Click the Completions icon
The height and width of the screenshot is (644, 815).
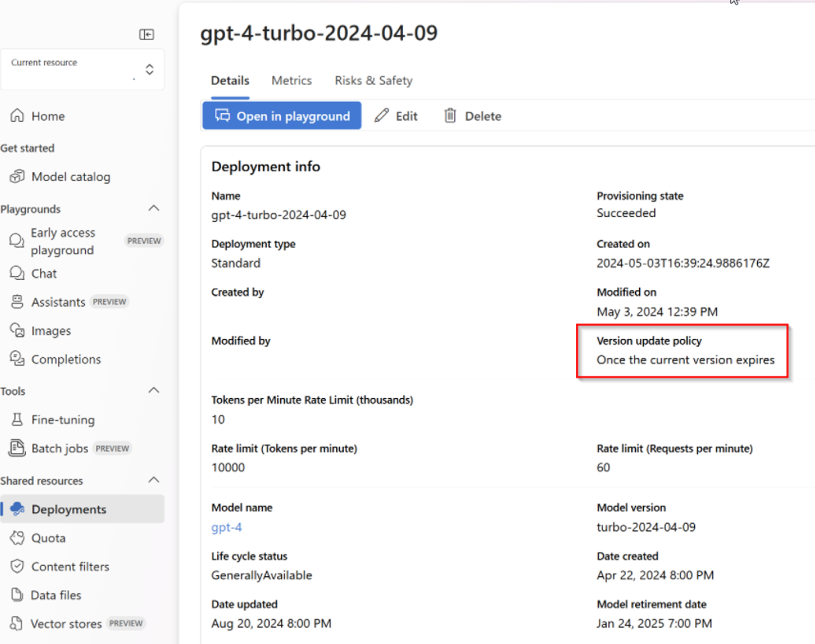(x=17, y=359)
